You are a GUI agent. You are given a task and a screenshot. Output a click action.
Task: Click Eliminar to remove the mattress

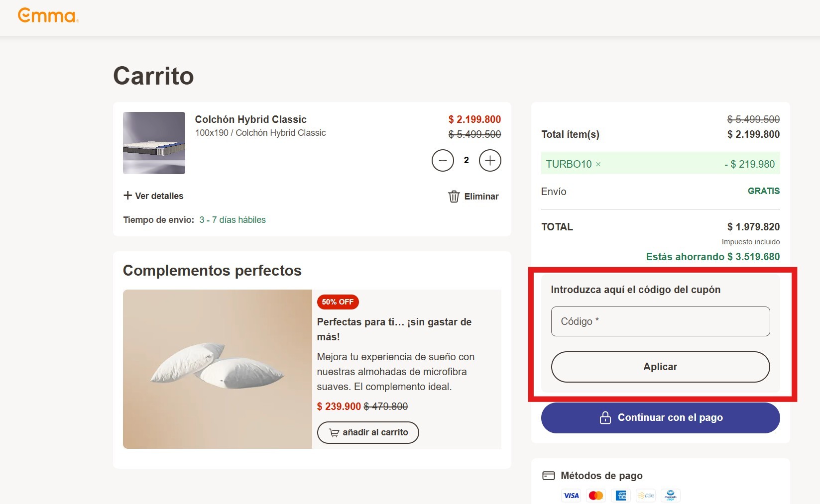point(481,196)
